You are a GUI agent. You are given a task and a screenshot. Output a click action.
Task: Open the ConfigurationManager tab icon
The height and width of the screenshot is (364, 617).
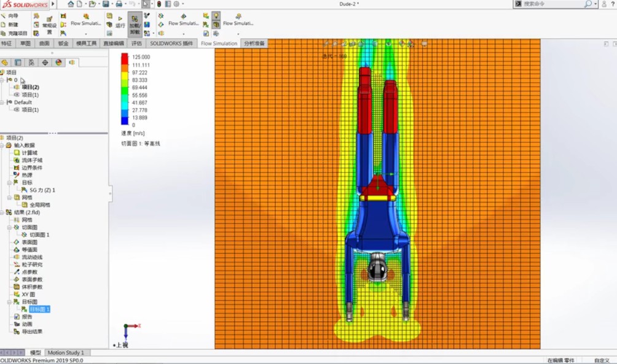click(x=31, y=63)
